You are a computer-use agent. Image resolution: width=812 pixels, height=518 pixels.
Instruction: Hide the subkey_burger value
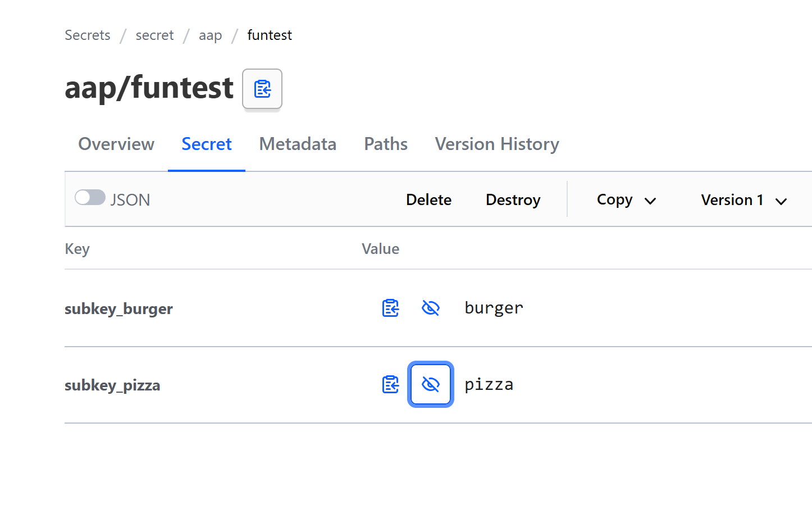430,308
